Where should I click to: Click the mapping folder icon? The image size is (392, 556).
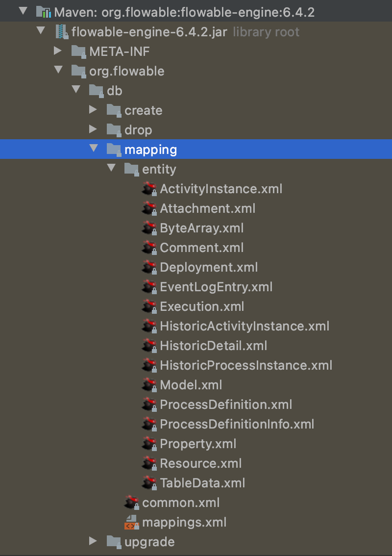pos(114,150)
